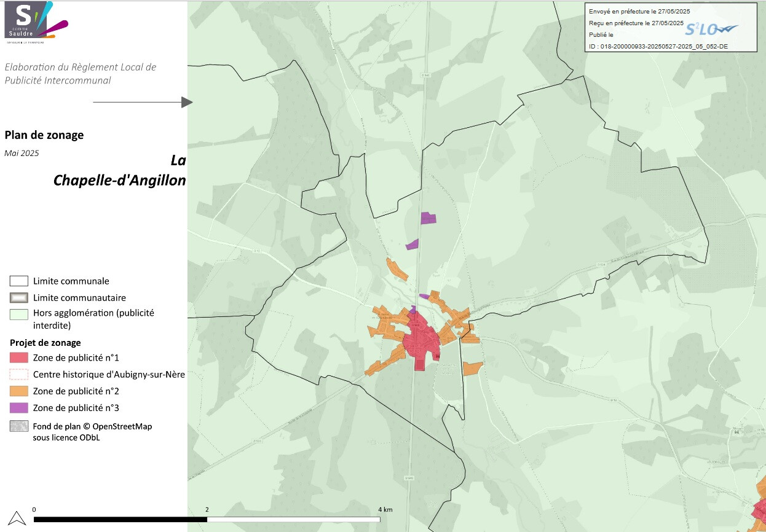Click the Fond de plan OpenStreetMap legend icon
766x532 pixels.
click(18, 426)
